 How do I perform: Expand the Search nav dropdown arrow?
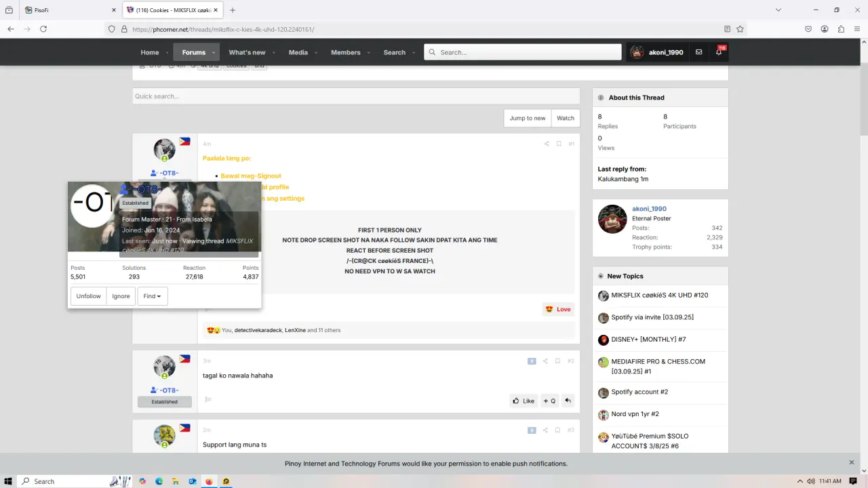(x=413, y=53)
